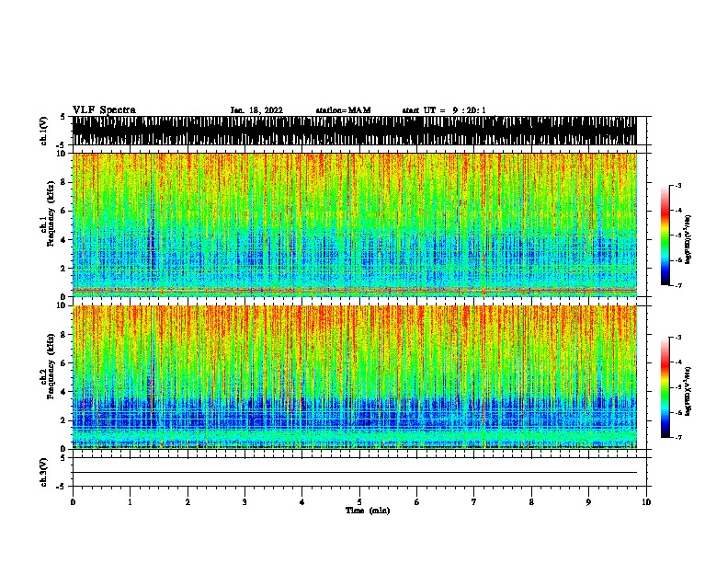Click the ch.1 log(PSD) colorbar caption
The width and height of the screenshot is (728, 563).
point(688,239)
